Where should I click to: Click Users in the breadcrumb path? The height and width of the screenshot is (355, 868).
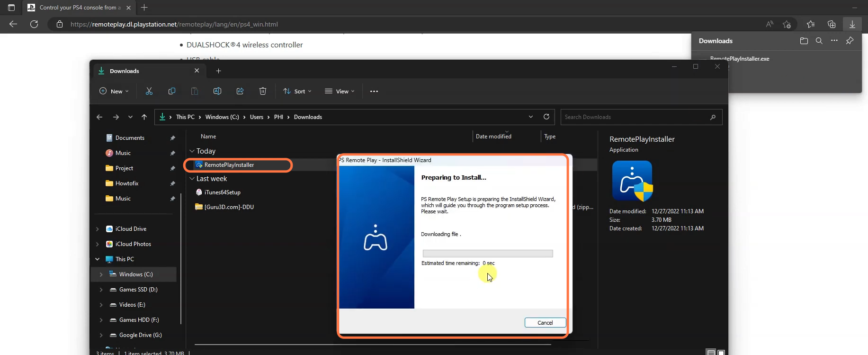[257, 117]
